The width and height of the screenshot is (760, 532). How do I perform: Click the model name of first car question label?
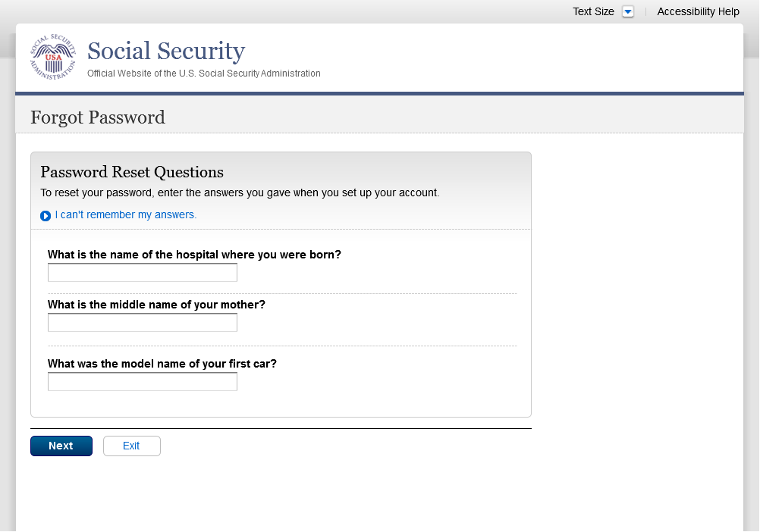point(162,364)
